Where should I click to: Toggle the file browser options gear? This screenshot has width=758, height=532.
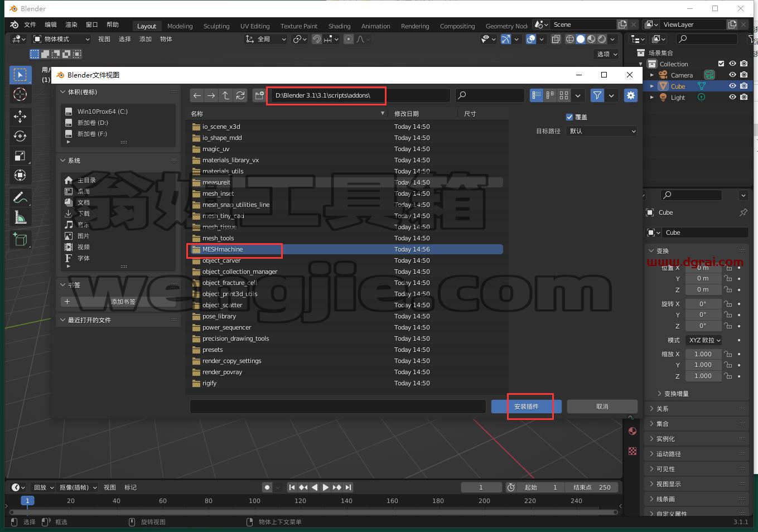click(631, 95)
